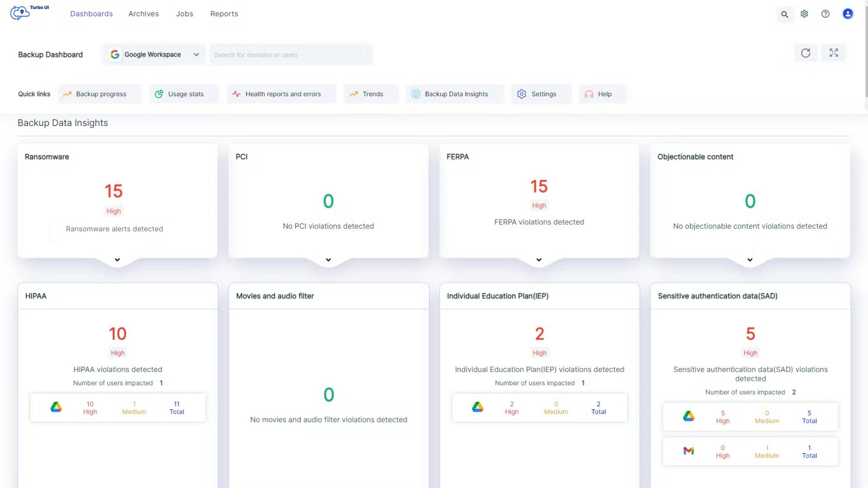Switch to the Reports menu

(224, 14)
